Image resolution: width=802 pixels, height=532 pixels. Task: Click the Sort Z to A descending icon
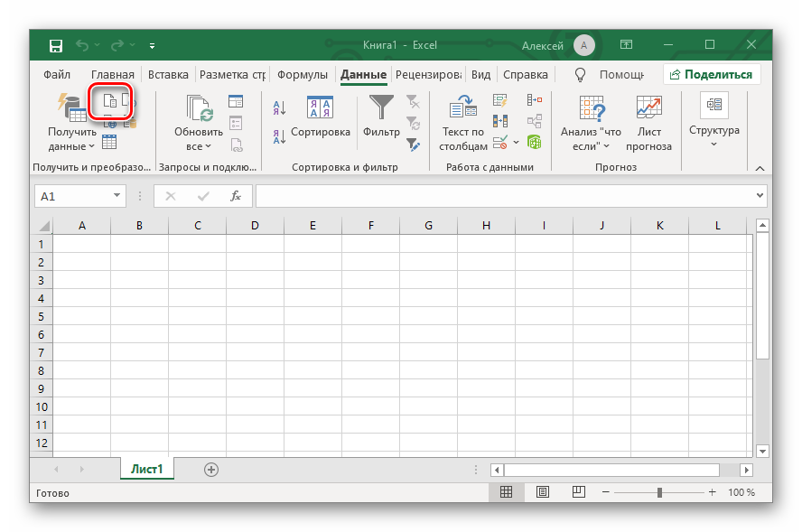coord(279,136)
